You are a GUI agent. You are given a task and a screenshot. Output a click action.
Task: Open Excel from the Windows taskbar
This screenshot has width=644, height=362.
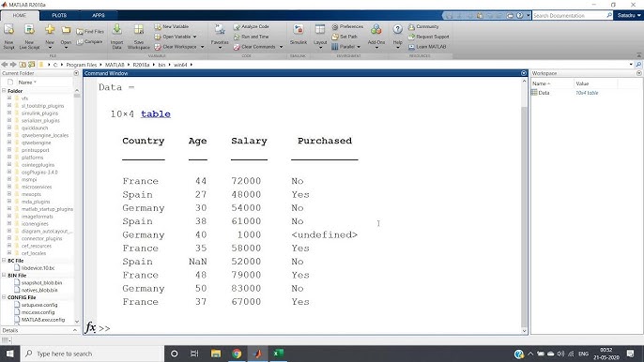pos(279,354)
